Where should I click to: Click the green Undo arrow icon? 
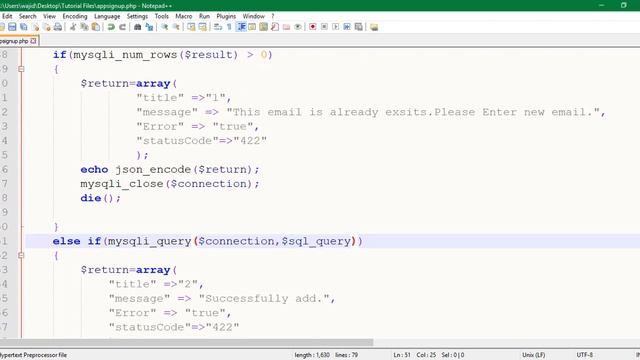tap(111, 27)
